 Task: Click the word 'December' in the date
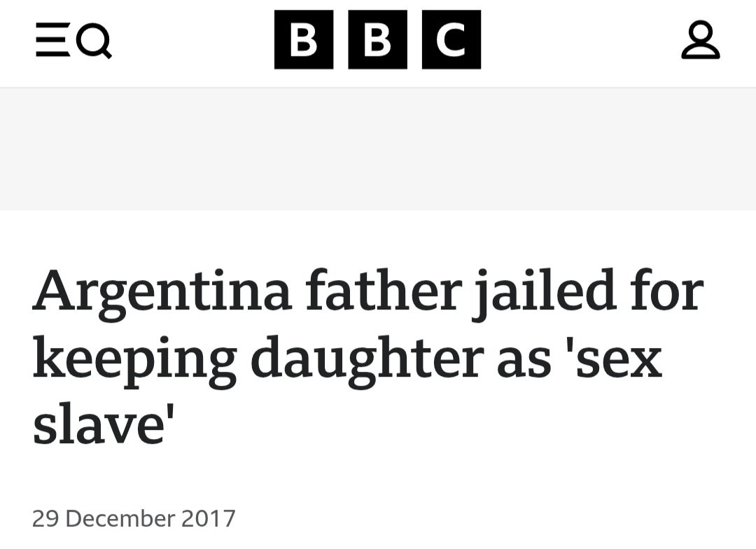[120, 519]
